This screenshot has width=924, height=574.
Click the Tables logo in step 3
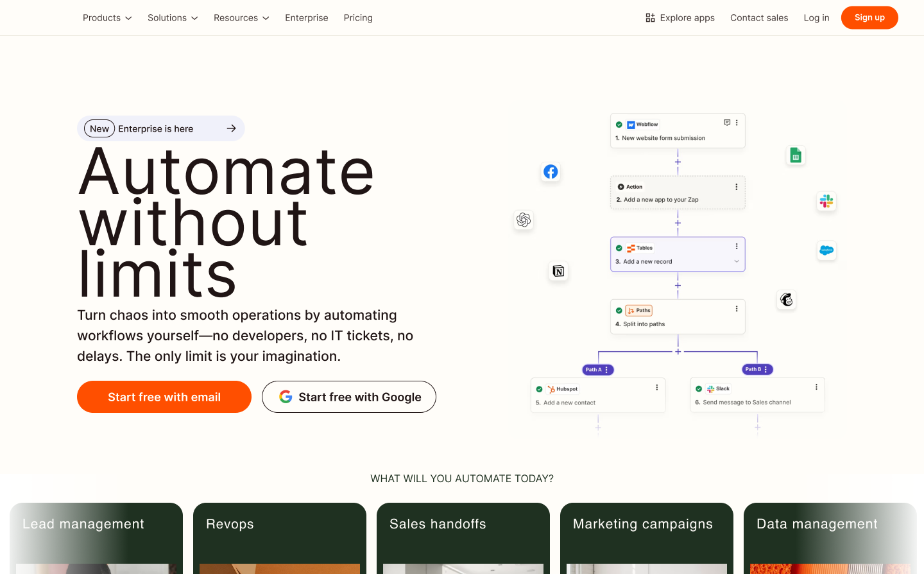point(631,248)
